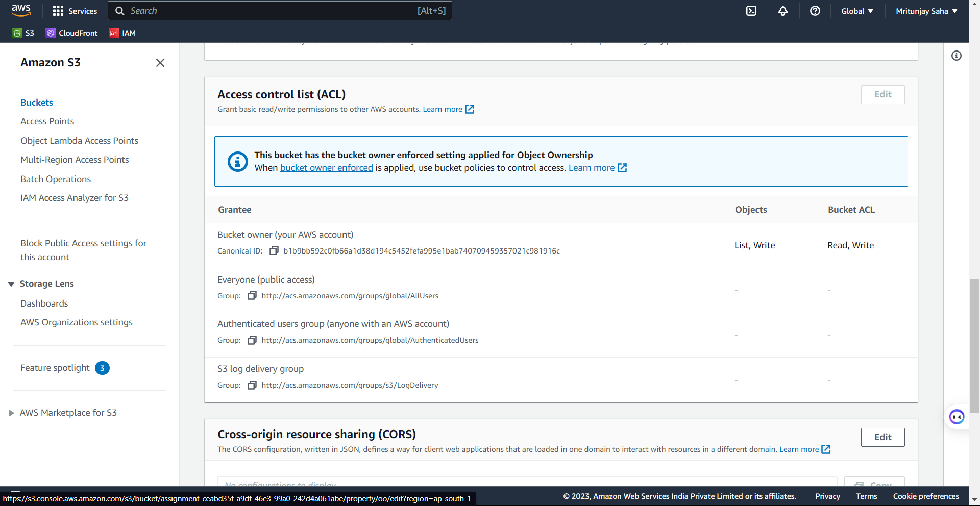Click the Objects column header
The image size is (980, 506).
(751, 210)
